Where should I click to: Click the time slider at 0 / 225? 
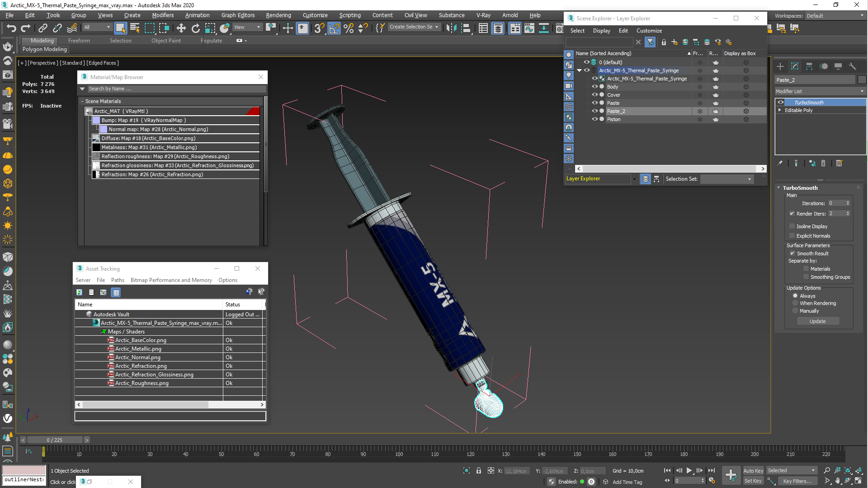click(55, 440)
